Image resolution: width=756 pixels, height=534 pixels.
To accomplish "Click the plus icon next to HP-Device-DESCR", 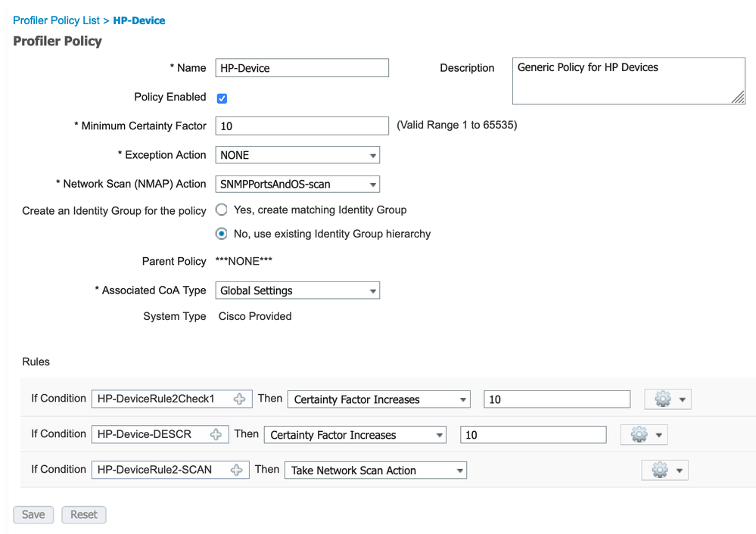I will click(216, 434).
